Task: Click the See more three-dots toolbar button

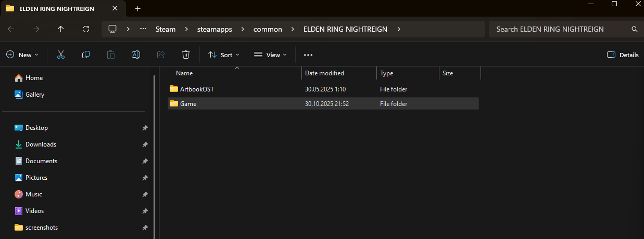Action: click(x=308, y=55)
